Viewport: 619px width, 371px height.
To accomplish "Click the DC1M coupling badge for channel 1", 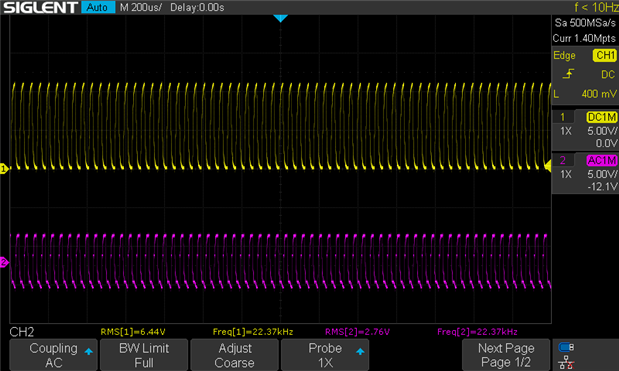I will (x=602, y=117).
